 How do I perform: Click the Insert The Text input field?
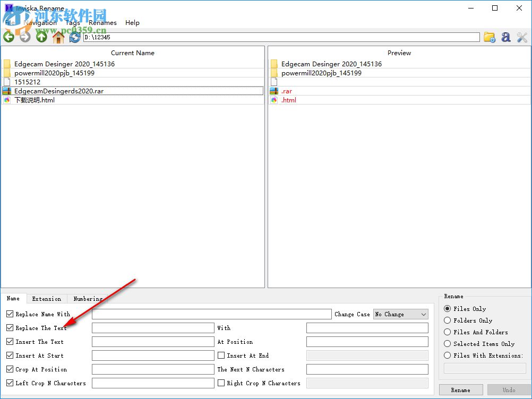153,342
